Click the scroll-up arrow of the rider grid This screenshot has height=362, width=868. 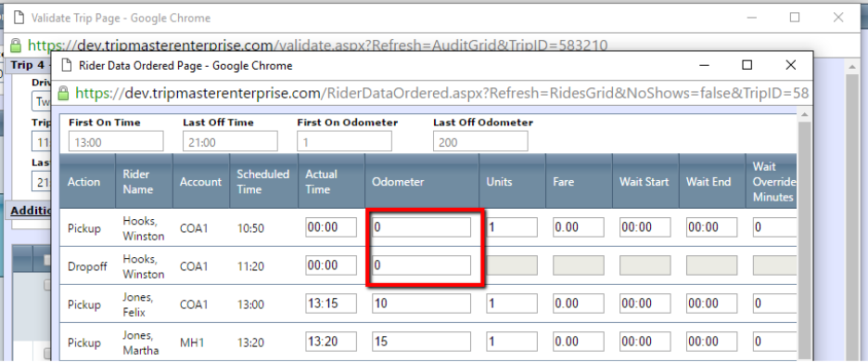804,114
